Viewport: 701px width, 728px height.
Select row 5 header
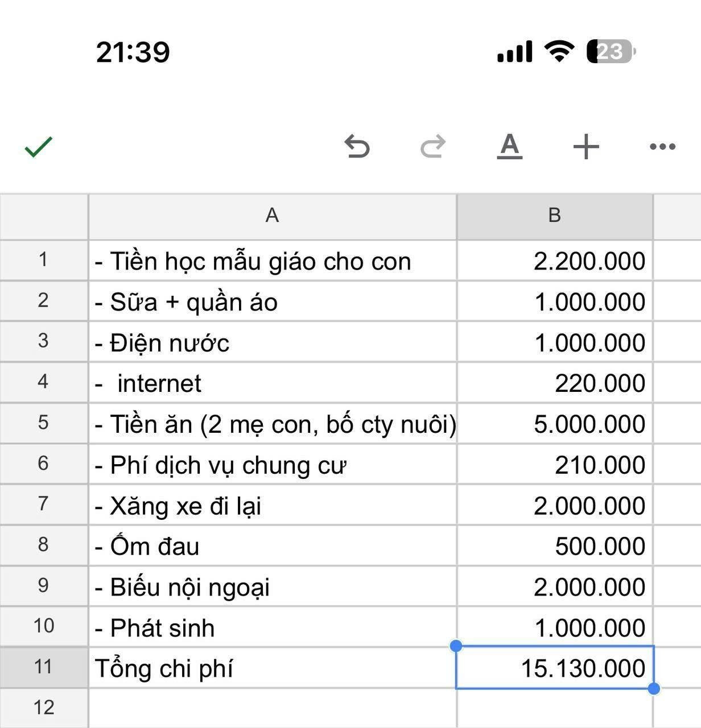(44, 423)
